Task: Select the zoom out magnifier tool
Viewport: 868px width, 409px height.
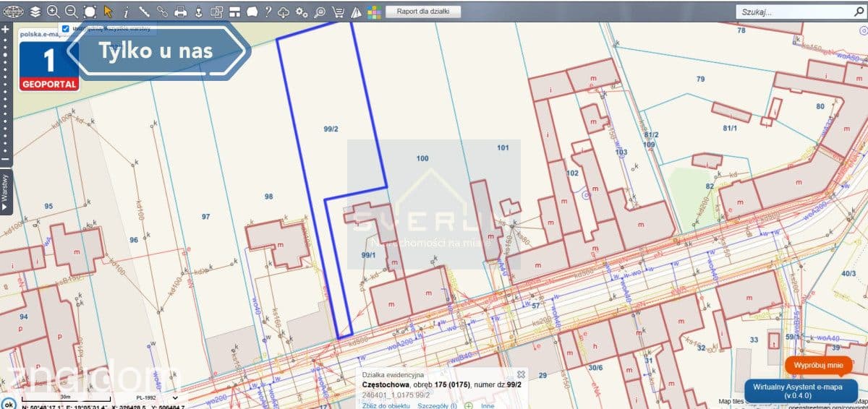Action: coord(71,12)
